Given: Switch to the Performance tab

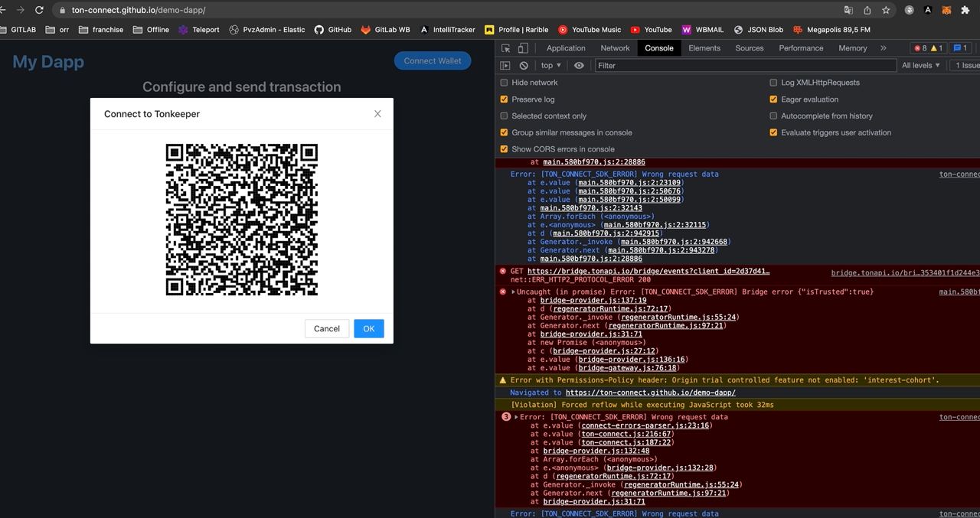Looking at the screenshot, I should [801, 48].
